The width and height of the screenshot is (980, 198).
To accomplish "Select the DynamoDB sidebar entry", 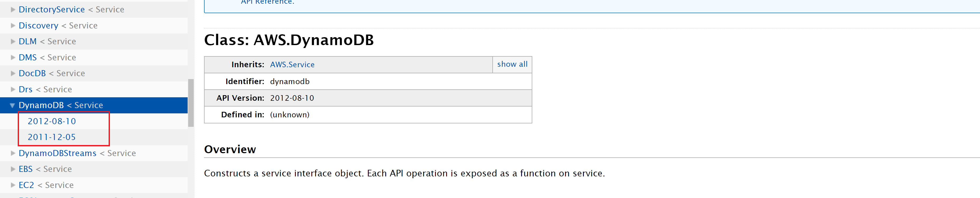I will click(x=94, y=105).
